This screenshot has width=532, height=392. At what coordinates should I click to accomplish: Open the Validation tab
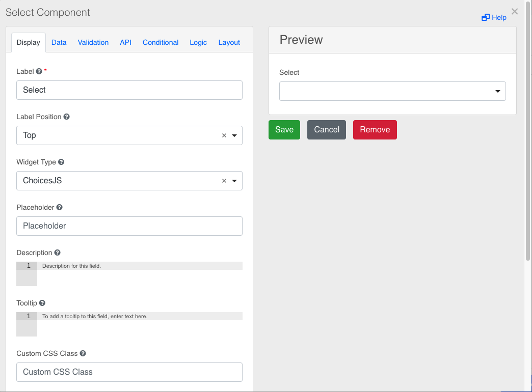(93, 42)
